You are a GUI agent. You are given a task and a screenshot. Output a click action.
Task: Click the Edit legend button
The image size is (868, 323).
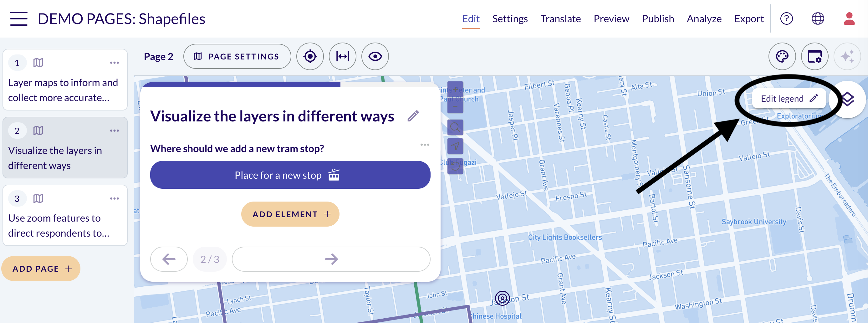coord(789,99)
